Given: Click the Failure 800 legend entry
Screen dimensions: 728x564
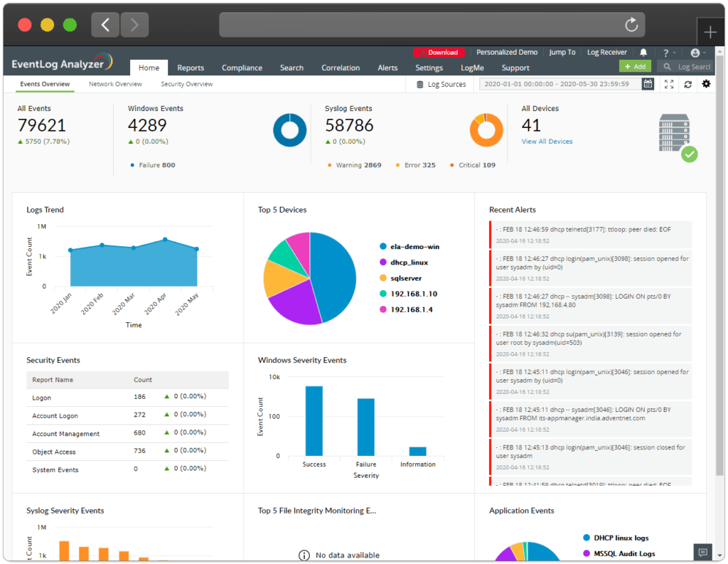Looking at the screenshot, I should pos(153,165).
